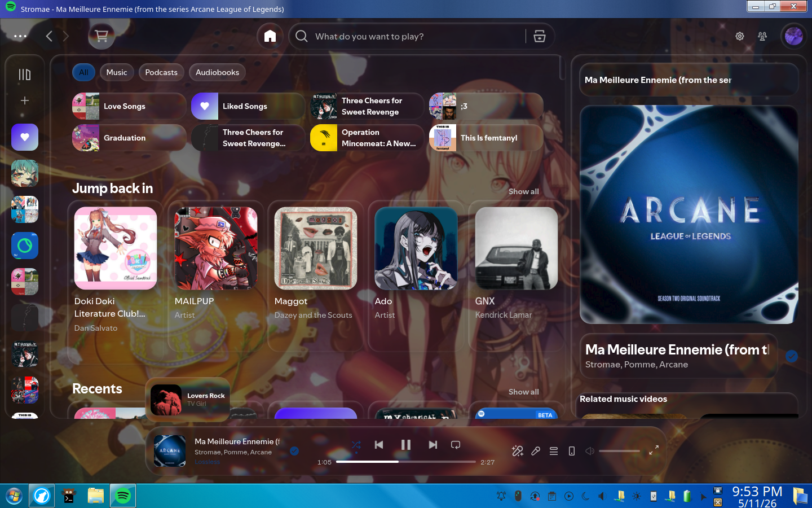
Task: Toggle repeat mode
Action: [456, 445]
